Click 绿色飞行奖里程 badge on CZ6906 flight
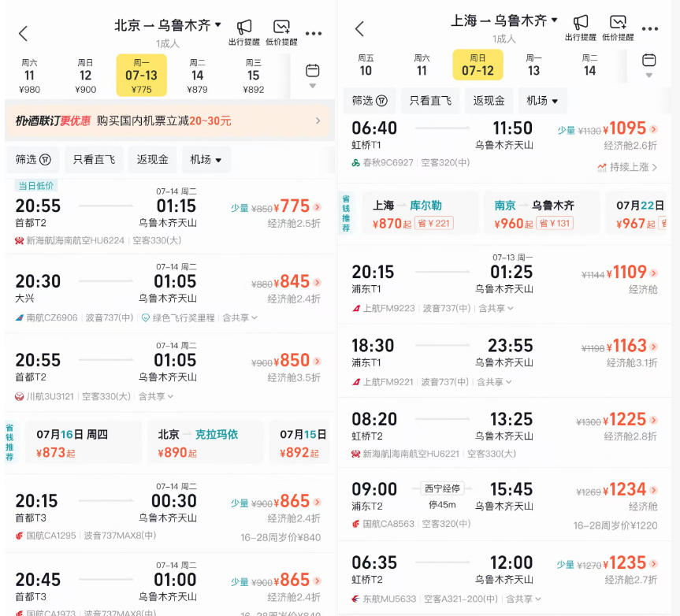This screenshot has width=680, height=616. (178, 317)
